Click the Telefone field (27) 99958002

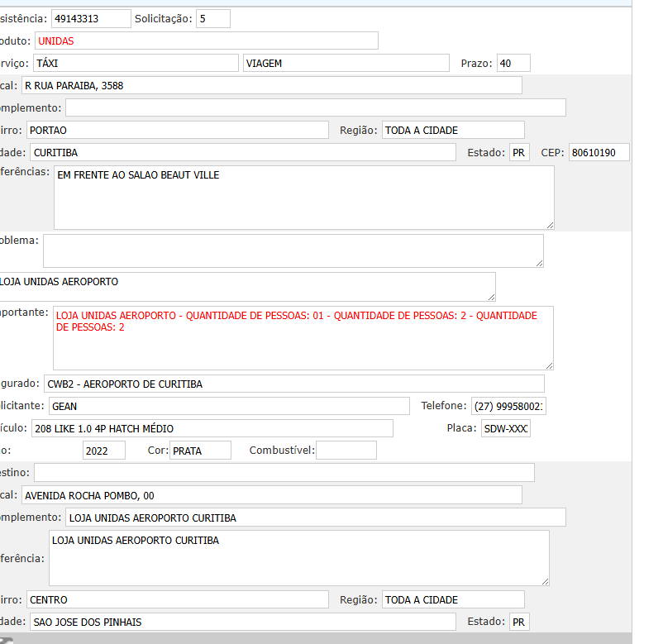coord(508,406)
